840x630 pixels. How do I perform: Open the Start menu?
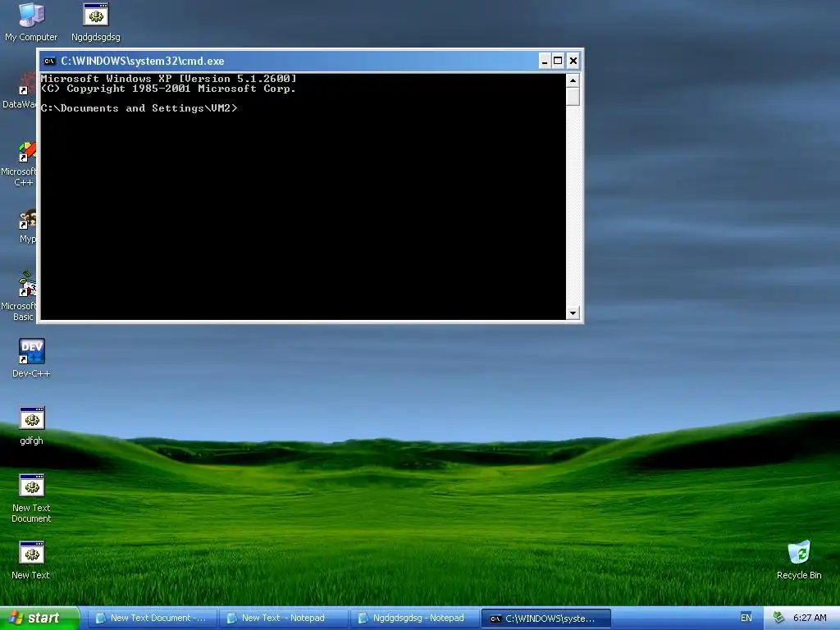click(x=39, y=618)
